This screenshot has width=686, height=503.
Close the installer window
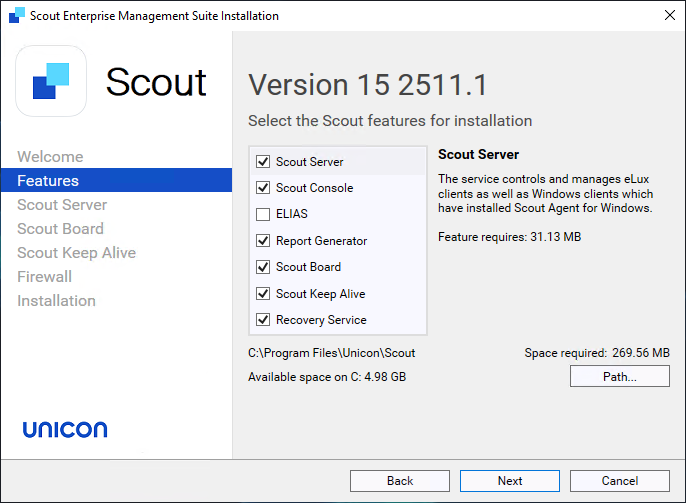669,15
